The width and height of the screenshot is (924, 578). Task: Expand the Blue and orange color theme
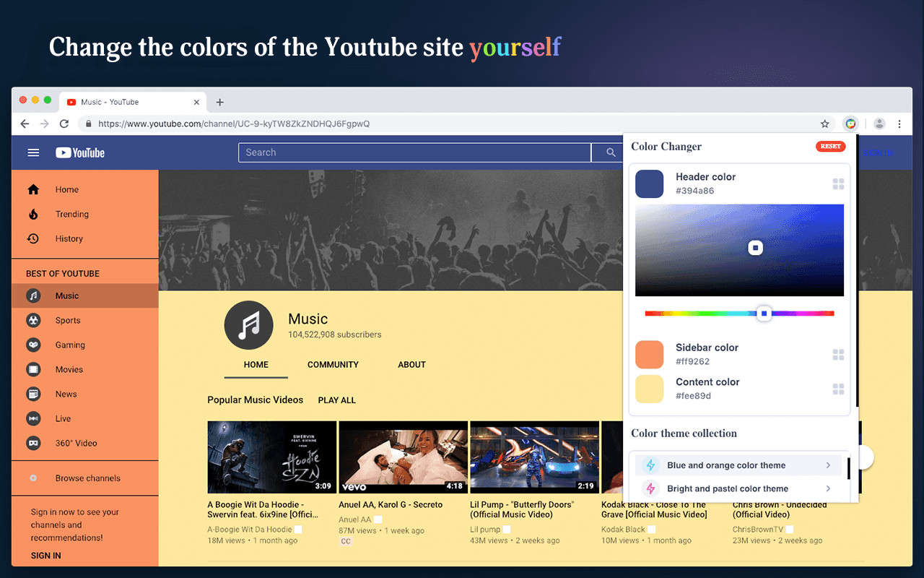click(739, 465)
